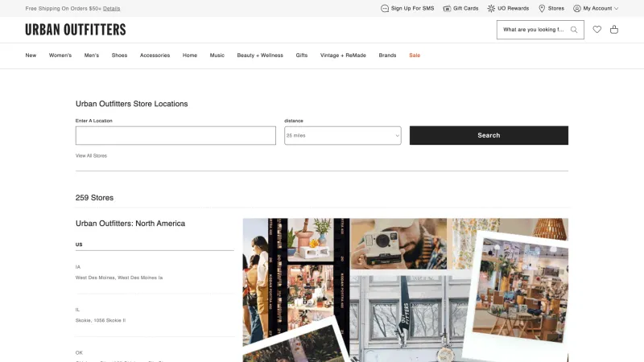Viewport: 644px width, 362px height.
Task: Click the IL state label
Action: [77, 310]
